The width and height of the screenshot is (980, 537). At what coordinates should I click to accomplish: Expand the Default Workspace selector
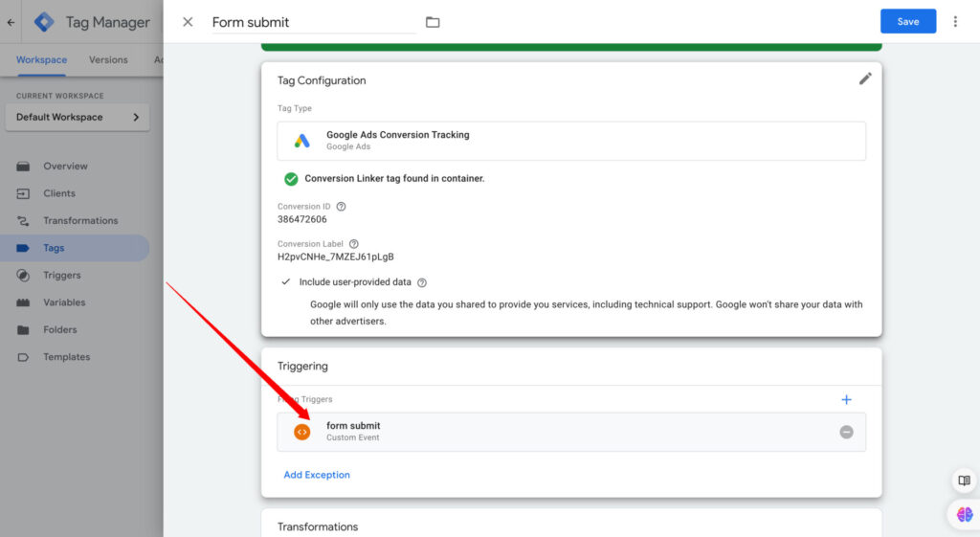(78, 117)
